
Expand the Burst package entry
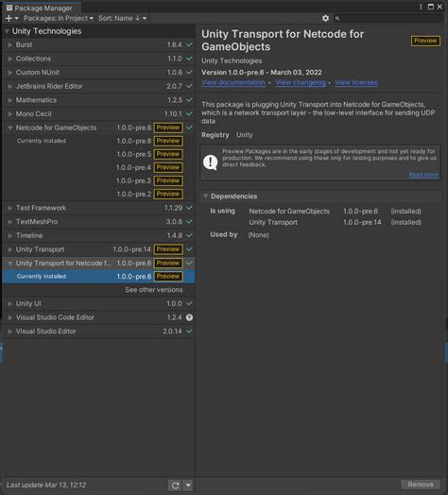(10, 44)
